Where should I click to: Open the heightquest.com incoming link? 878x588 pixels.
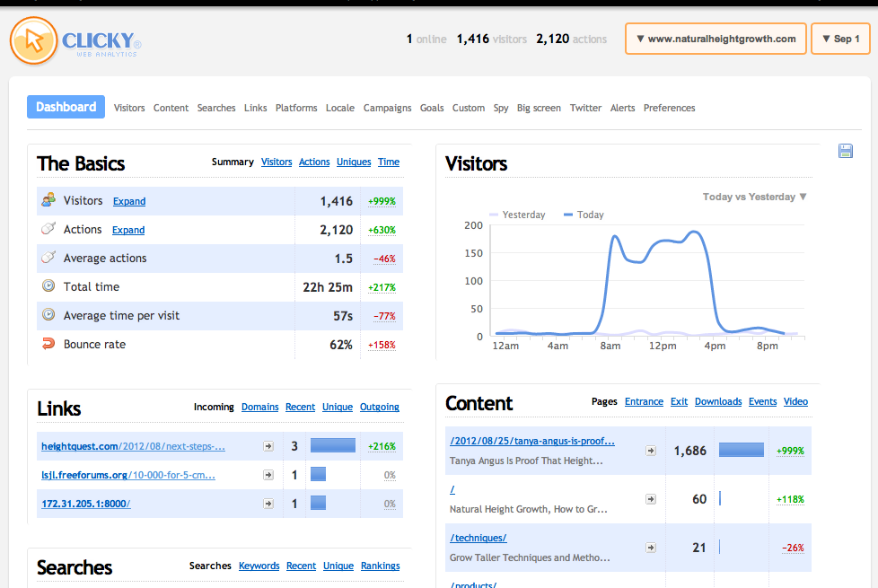133,446
